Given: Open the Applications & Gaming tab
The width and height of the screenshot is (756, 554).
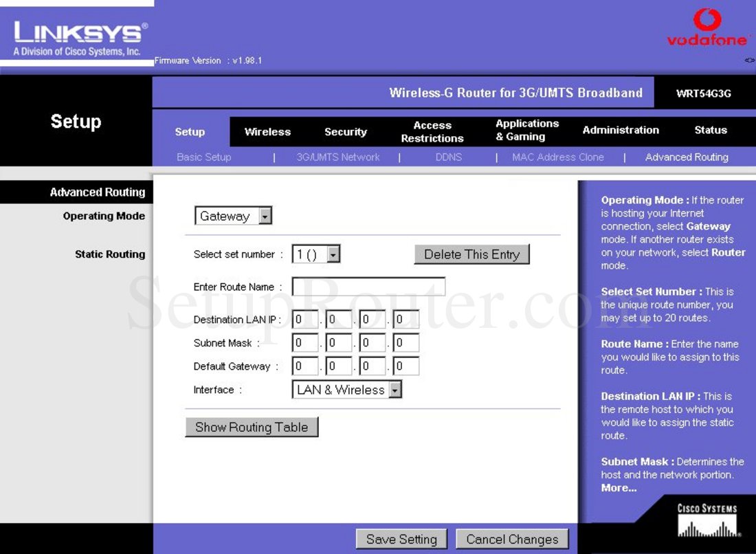Looking at the screenshot, I should point(527,130).
